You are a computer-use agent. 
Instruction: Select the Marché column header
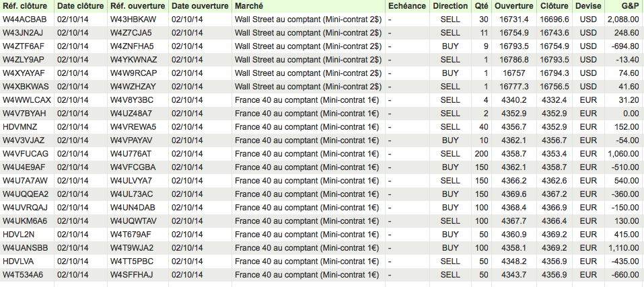pos(250,6)
